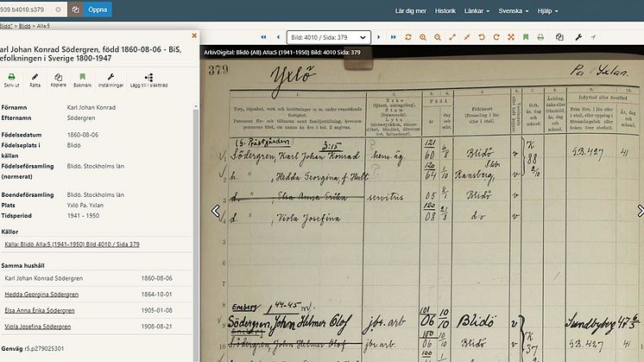Click the Bokmärk bookmark icon in panel
The height and width of the screenshot is (362, 644).
coord(83,79)
